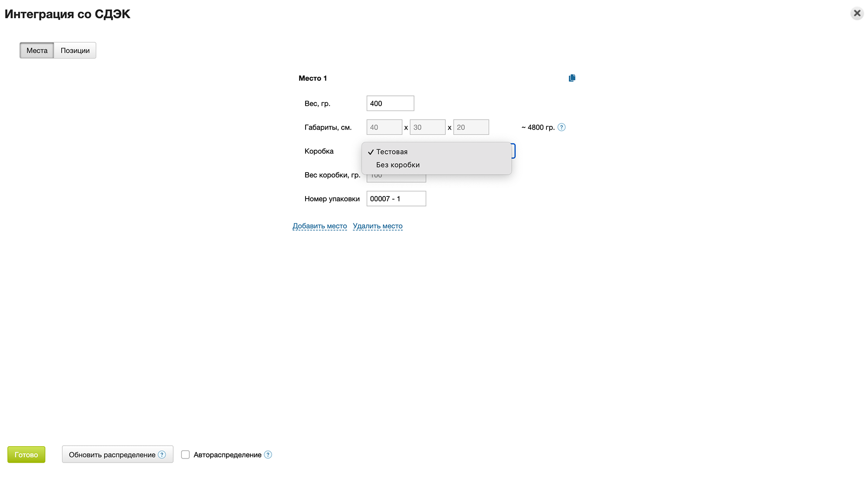868x490 pixels.
Task: Click the third dimension field with 20
Action: [471, 127]
